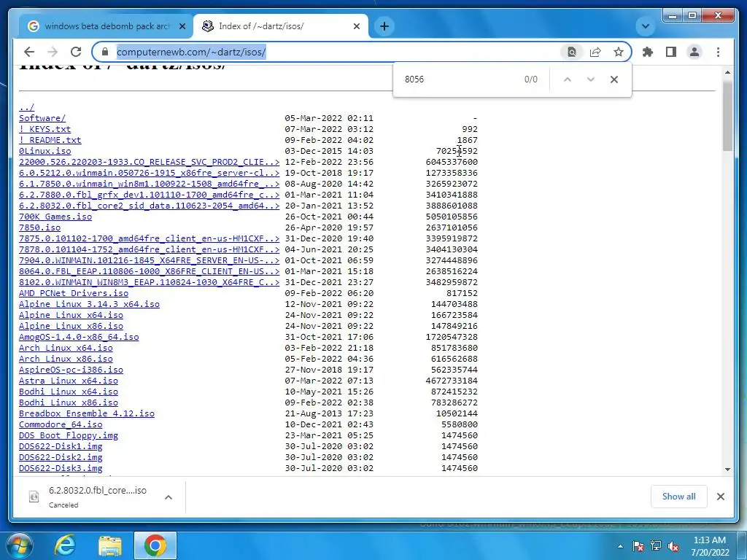Click the padlock site info icon
The height and width of the screenshot is (560, 747).
pyautogui.click(x=105, y=52)
